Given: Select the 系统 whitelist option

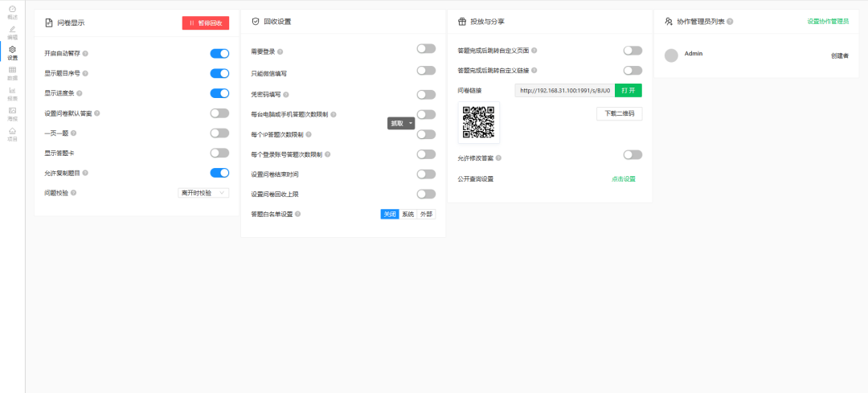Looking at the screenshot, I should click(407, 214).
